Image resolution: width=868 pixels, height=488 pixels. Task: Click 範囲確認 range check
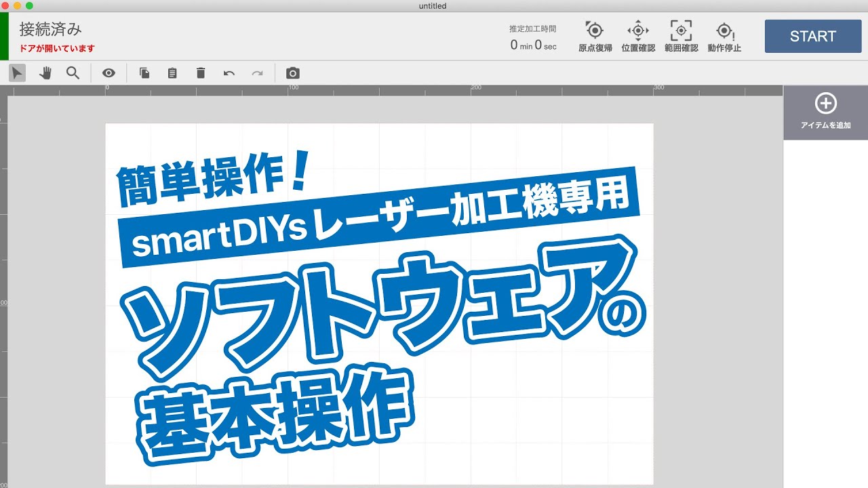click(x=682, y=37)
